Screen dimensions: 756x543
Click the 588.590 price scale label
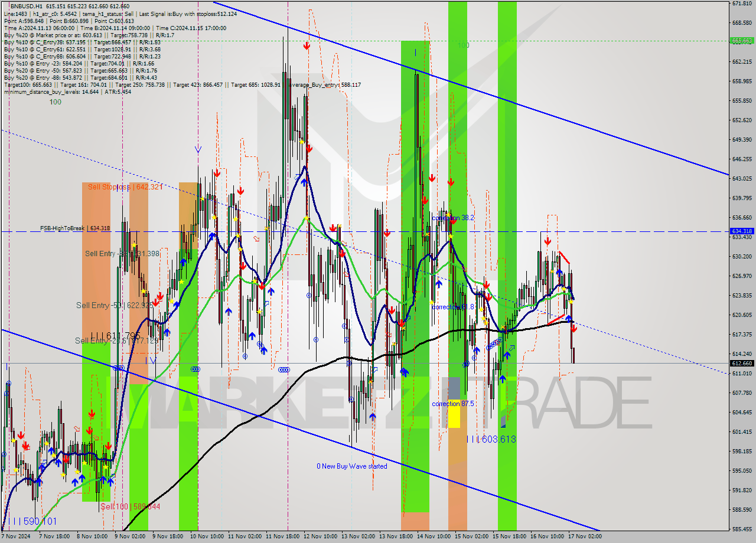coord(742,509)
